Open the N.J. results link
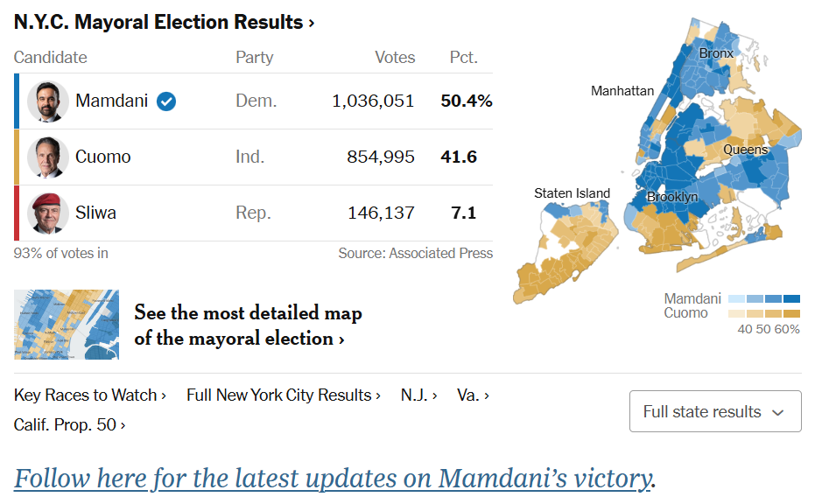This screenshot has height=504, width=836. point(418,395)
